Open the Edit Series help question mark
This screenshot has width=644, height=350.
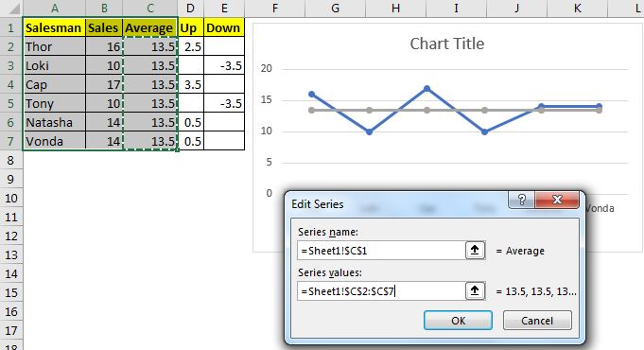tap(521, 200)
